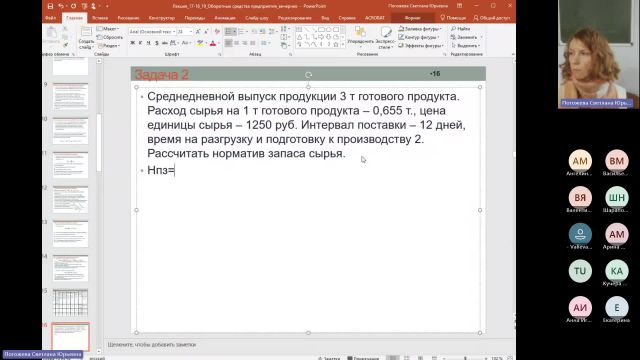640x360 pixels.
Task: Toggle numbered list
Action: (243, 31)
